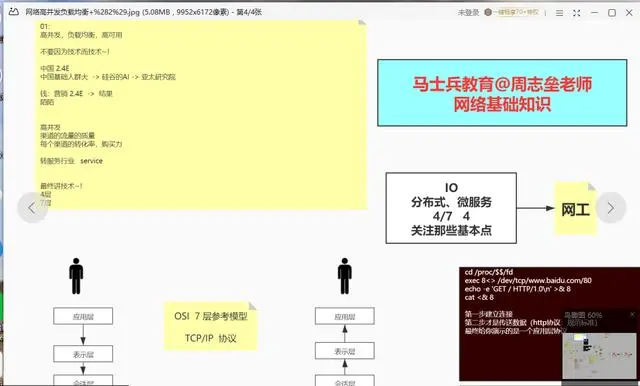Image resolution: width=640 pixels, height=386 pixels.
Task: Click the bird's-eye navigator thumbnail
Action: [x=599, y=357]
